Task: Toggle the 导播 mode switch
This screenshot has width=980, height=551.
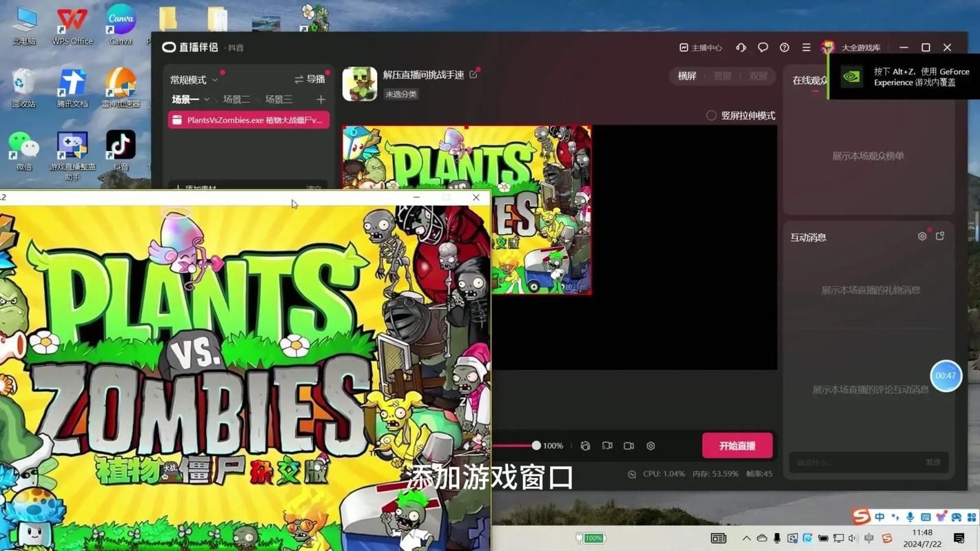Action: (x=309, y=79)
